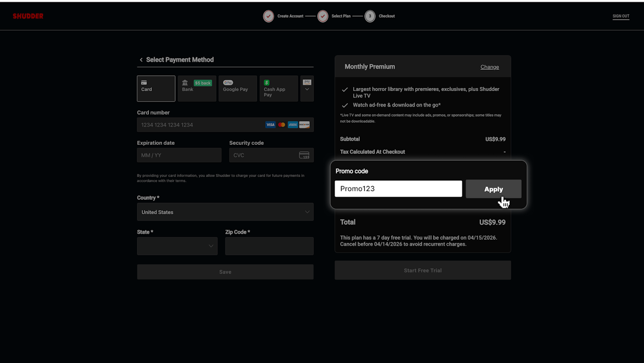Click the Save button under payment details

click(225, 272)
